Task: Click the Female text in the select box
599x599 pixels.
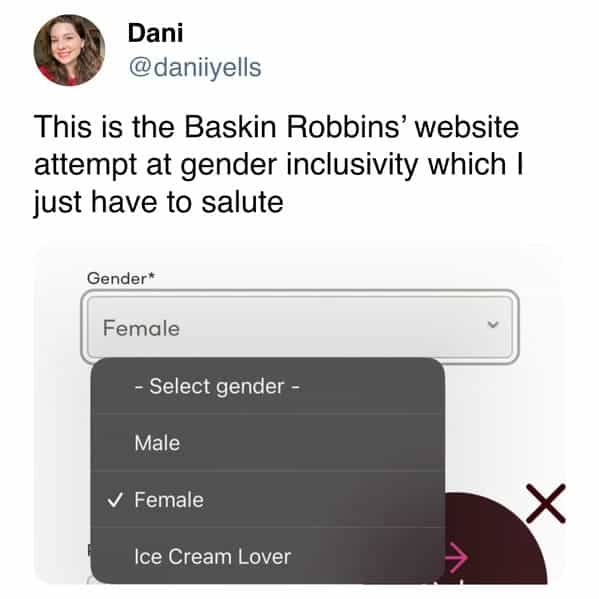Action: (x=141, y=328)
